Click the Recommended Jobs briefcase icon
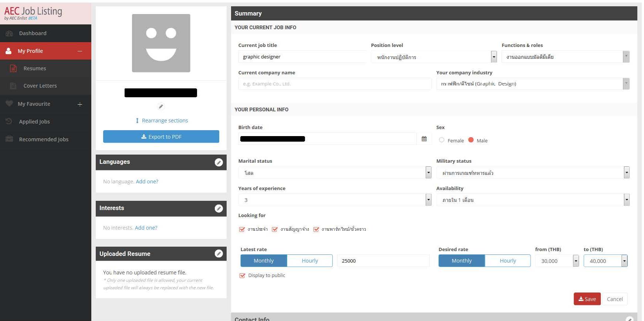 pyautogui.click(x=9, y=139)
